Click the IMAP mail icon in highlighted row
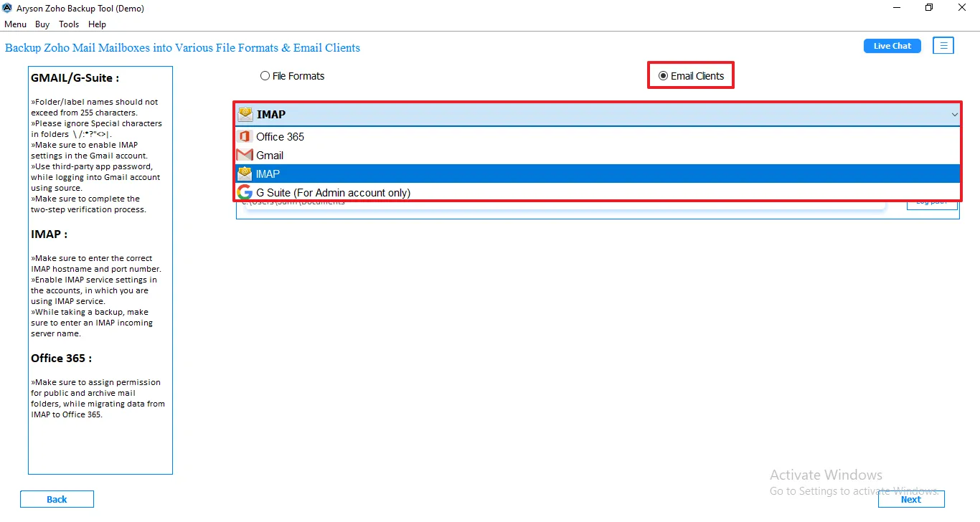 pos(245,174)
